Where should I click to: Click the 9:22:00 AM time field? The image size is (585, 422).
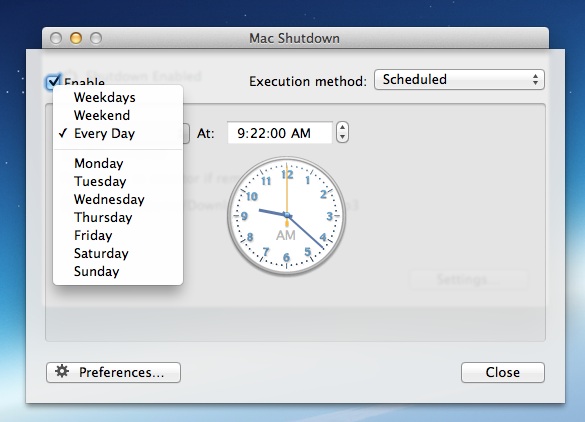coord(279,133)
